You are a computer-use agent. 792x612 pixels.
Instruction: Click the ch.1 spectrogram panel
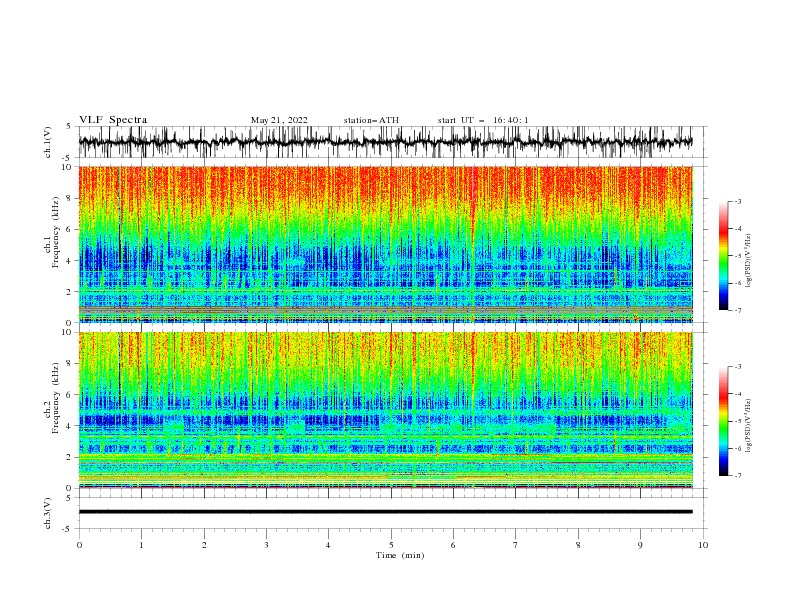point(385,244)
